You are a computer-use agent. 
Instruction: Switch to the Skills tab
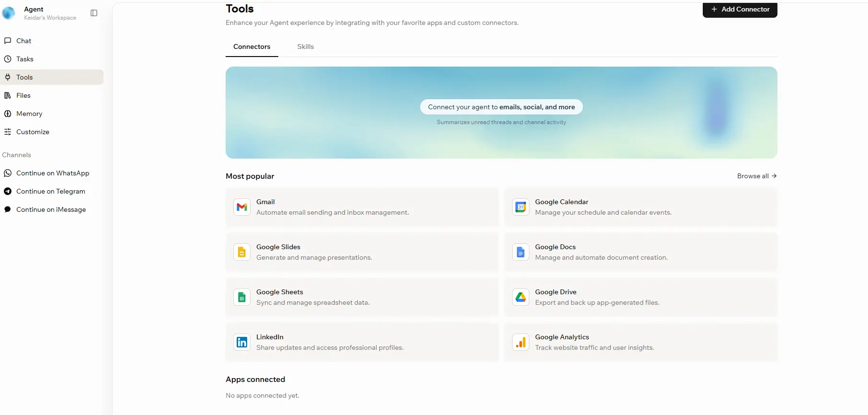(x=306, y=46)
